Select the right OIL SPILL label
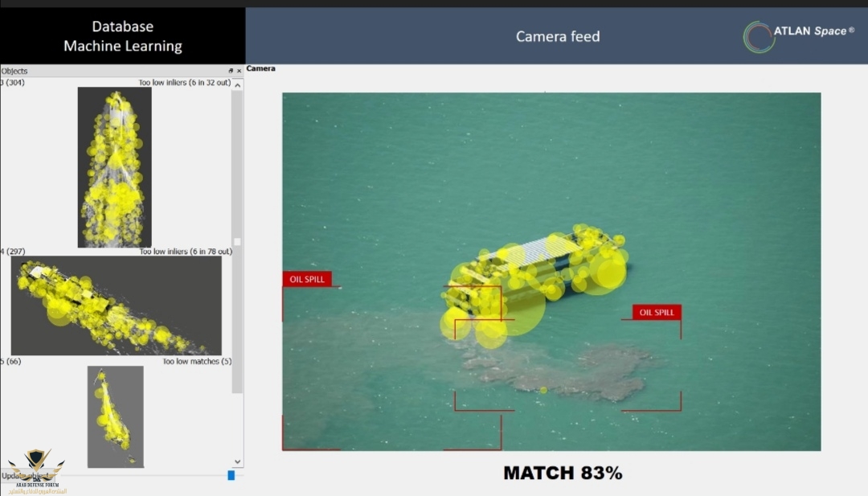Screen dimensions: 868x496 [x=657, y=312]
